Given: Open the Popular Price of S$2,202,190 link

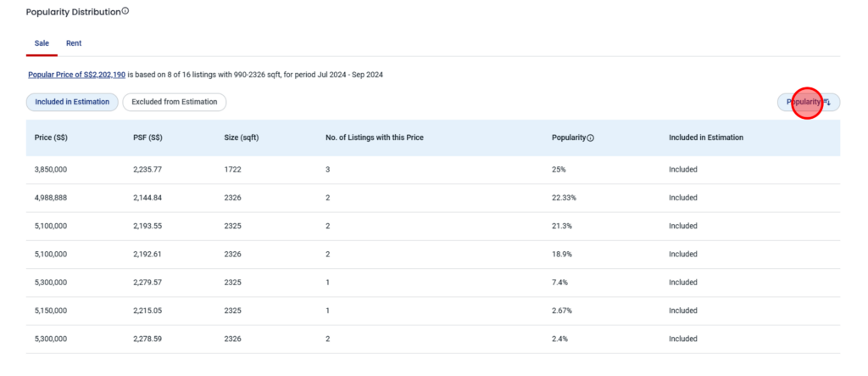Looking at the screenshot, I should [x=76, y=76].
